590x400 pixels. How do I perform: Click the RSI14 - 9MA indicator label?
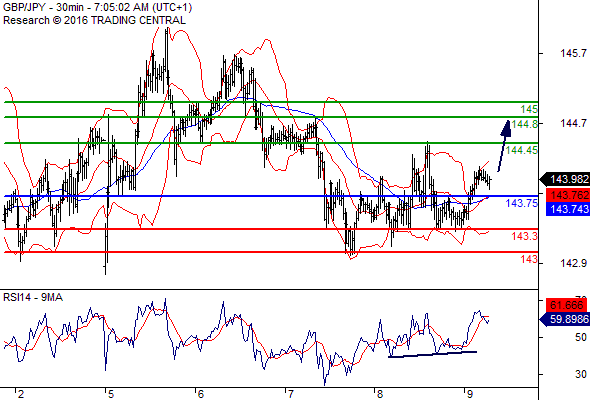[33, 297]
